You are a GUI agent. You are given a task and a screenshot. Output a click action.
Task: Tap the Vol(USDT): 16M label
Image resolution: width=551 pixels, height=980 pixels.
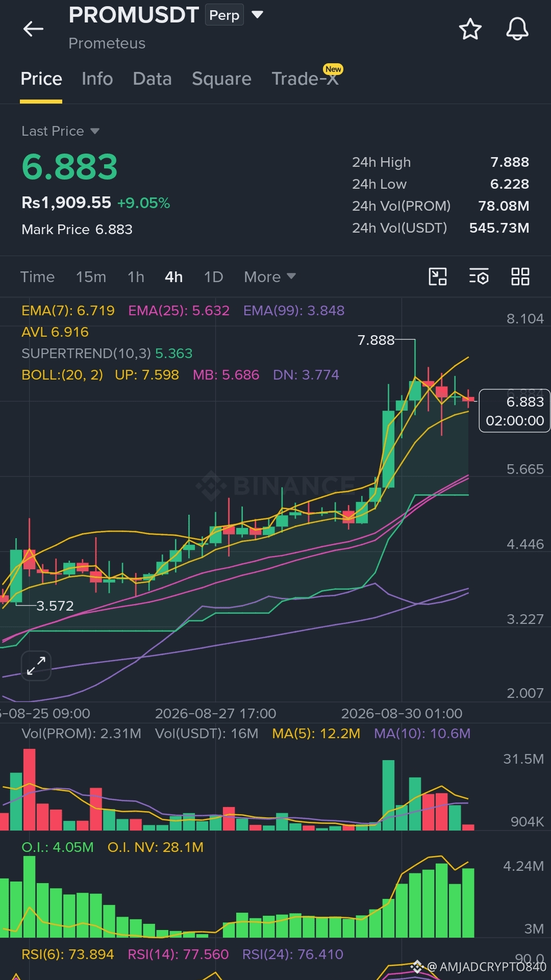[x=207, y=734]
